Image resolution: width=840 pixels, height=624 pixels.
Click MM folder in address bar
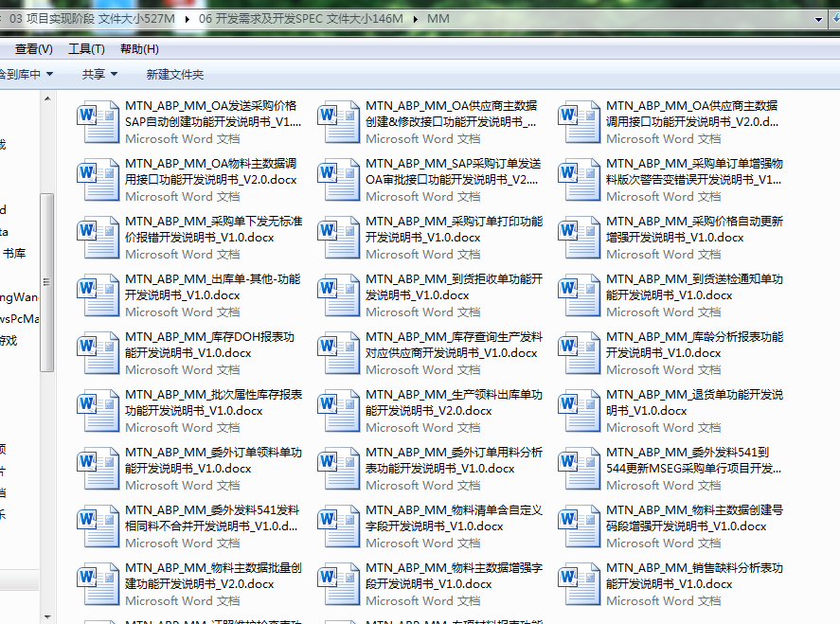click(x=438, y=19)
